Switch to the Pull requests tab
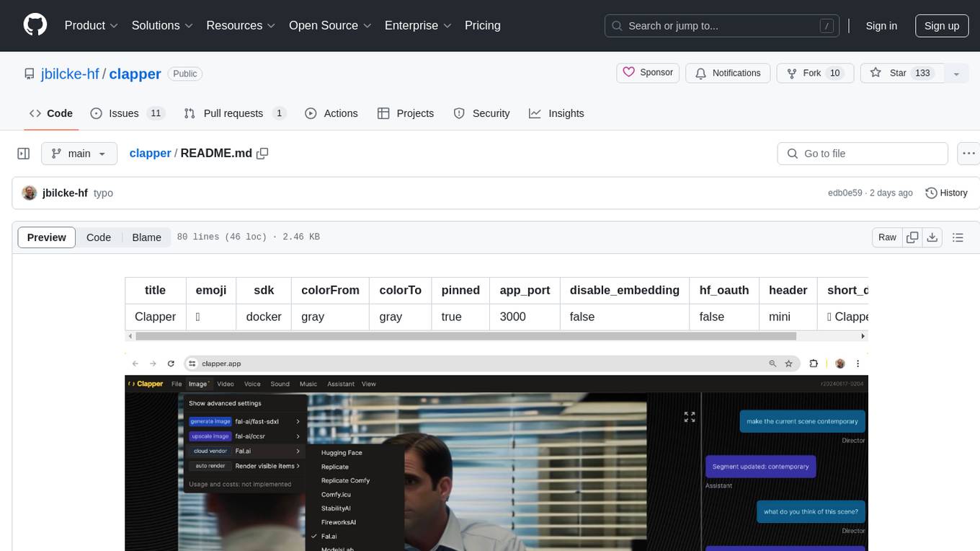980x551 pixels. [235, 113]
